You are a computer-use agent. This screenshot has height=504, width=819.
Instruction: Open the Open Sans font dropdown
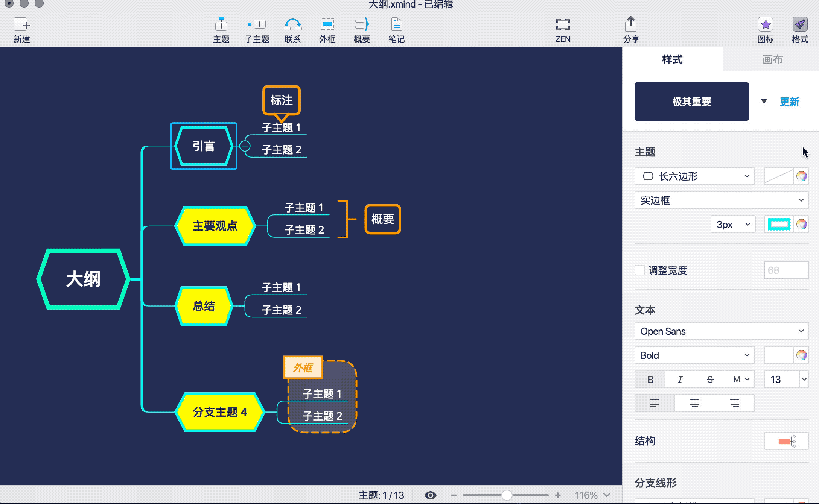(x=722, y=331)
